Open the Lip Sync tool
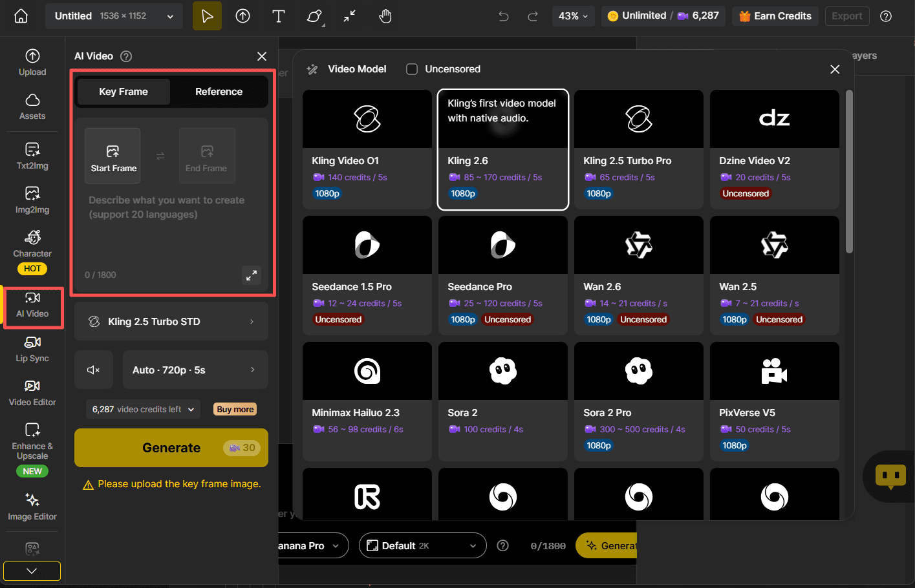 tap(32, 349)
